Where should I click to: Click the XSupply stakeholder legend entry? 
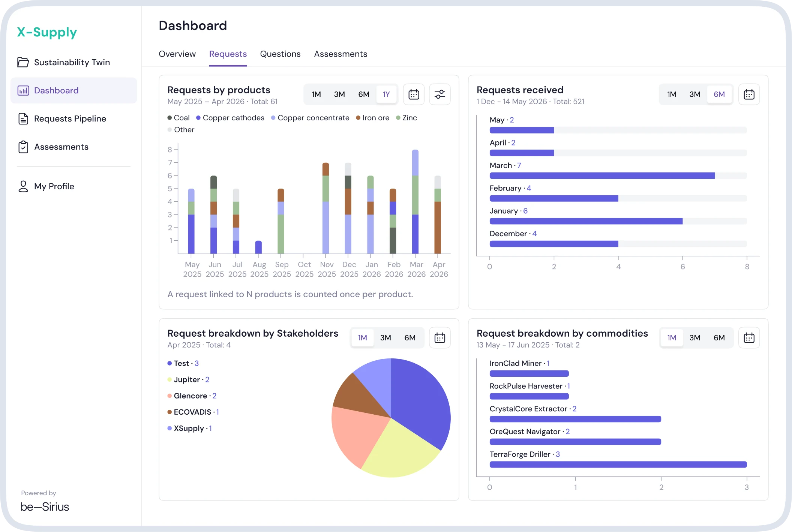(x=190, y=428)
